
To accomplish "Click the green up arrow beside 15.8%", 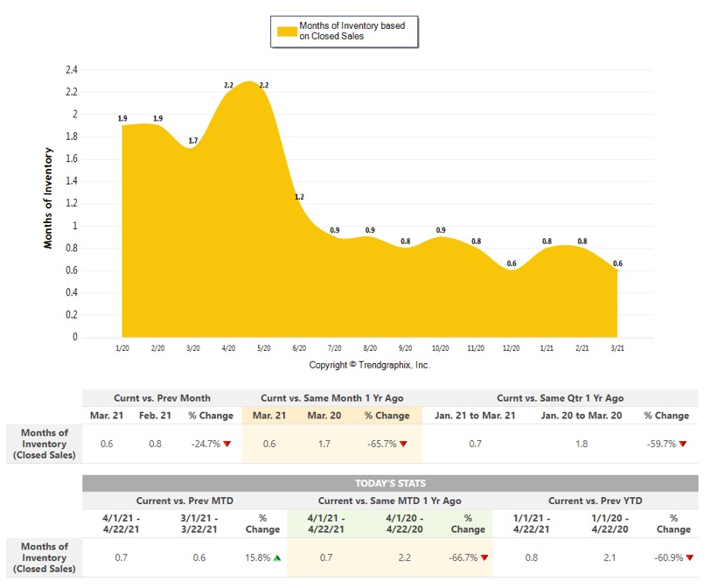I will pyautogui.click(x=275, y=556).
